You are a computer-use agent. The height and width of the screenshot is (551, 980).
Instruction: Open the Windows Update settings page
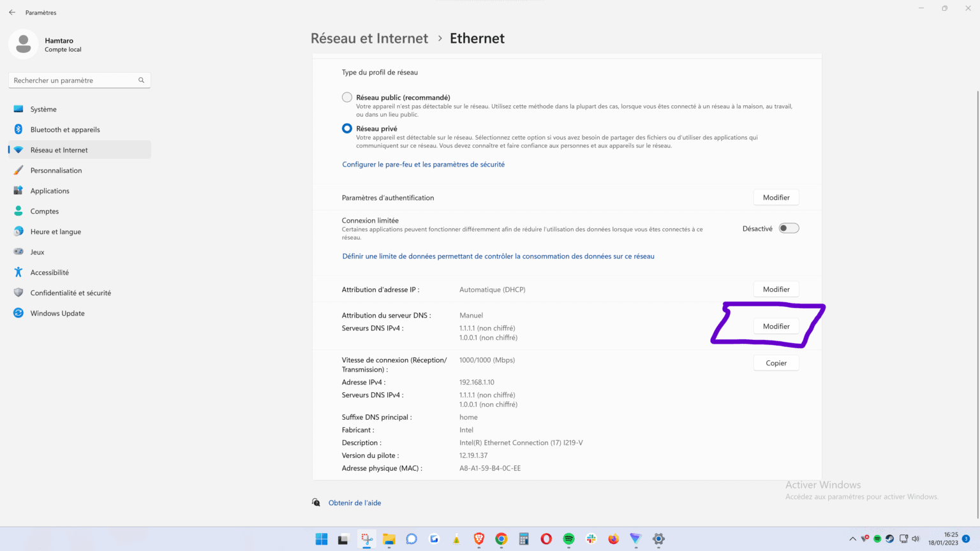57,313
